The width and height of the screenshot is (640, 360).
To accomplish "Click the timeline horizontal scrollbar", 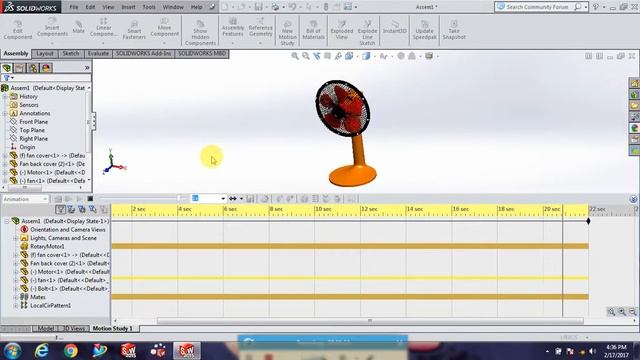I will tap(370, 321).
